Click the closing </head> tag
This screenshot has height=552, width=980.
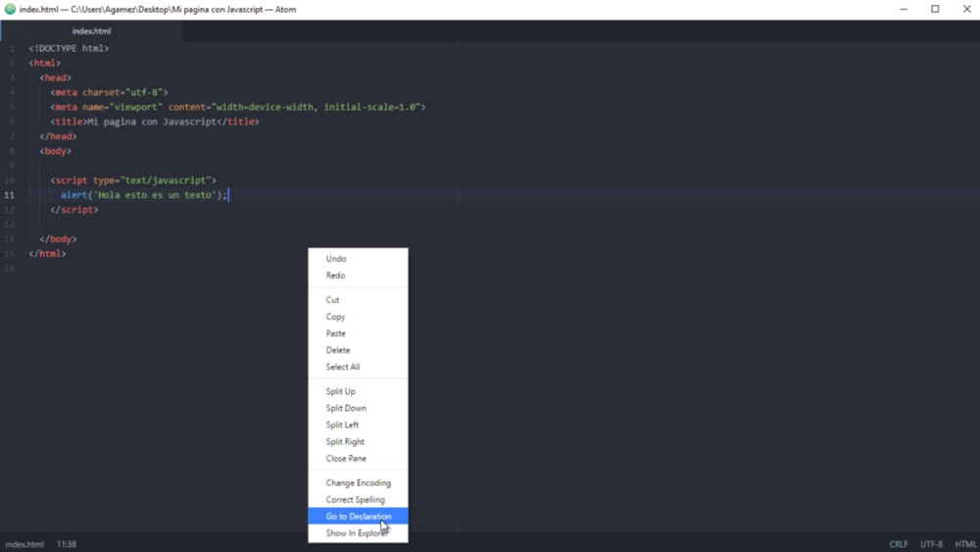[x=58, y=136]
